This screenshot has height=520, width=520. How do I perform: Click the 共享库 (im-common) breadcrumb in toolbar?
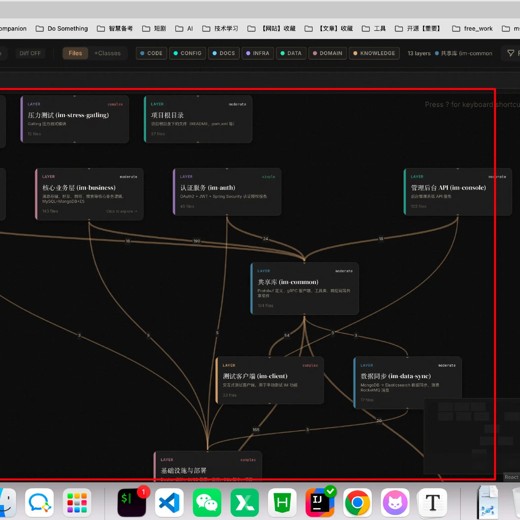click(x=463, y=53)
